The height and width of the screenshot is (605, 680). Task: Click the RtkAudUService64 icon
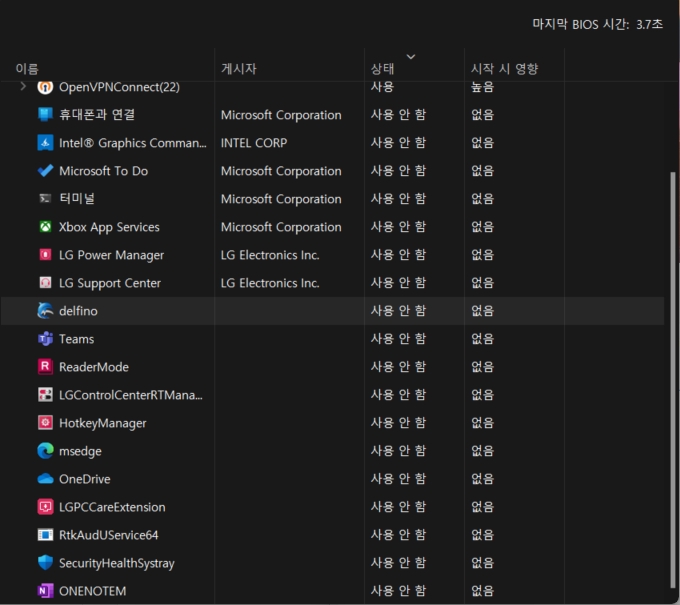coord(45,535)
